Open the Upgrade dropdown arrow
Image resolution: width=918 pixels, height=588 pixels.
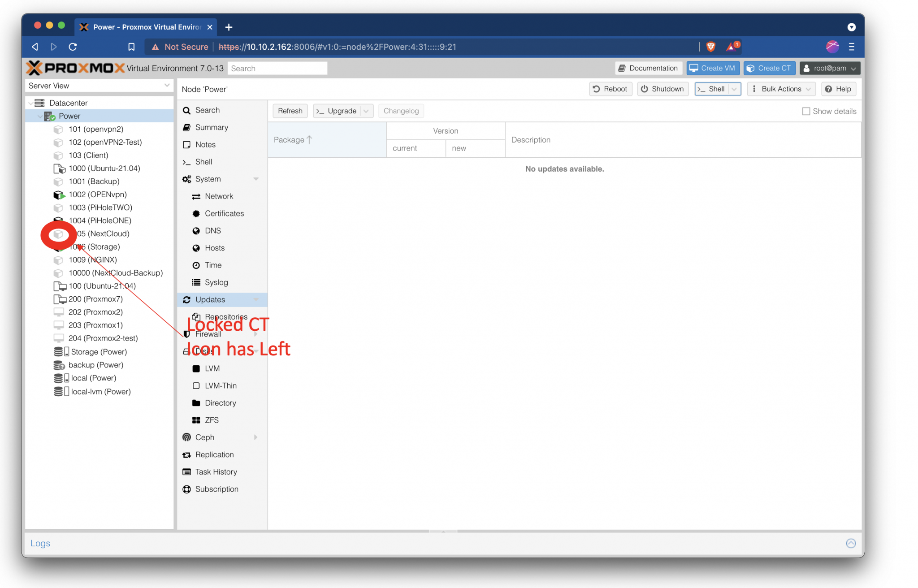coord(367,111)
